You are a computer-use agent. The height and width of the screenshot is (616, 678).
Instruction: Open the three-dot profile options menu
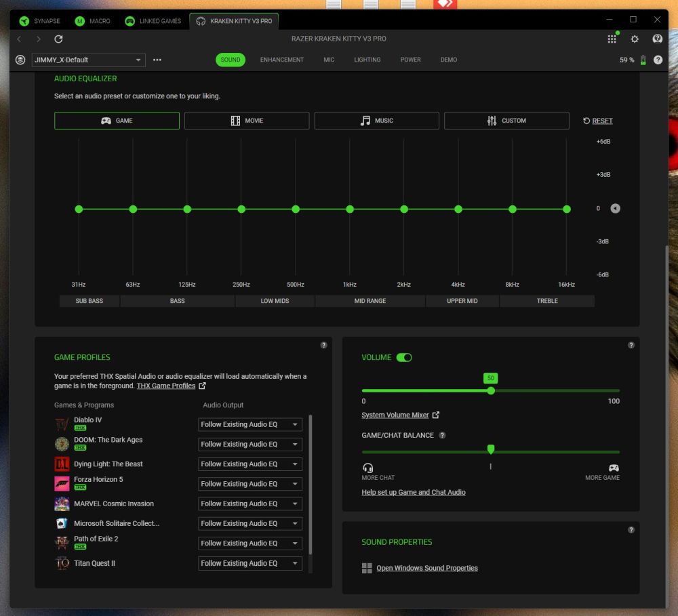(x=157, y=60)
